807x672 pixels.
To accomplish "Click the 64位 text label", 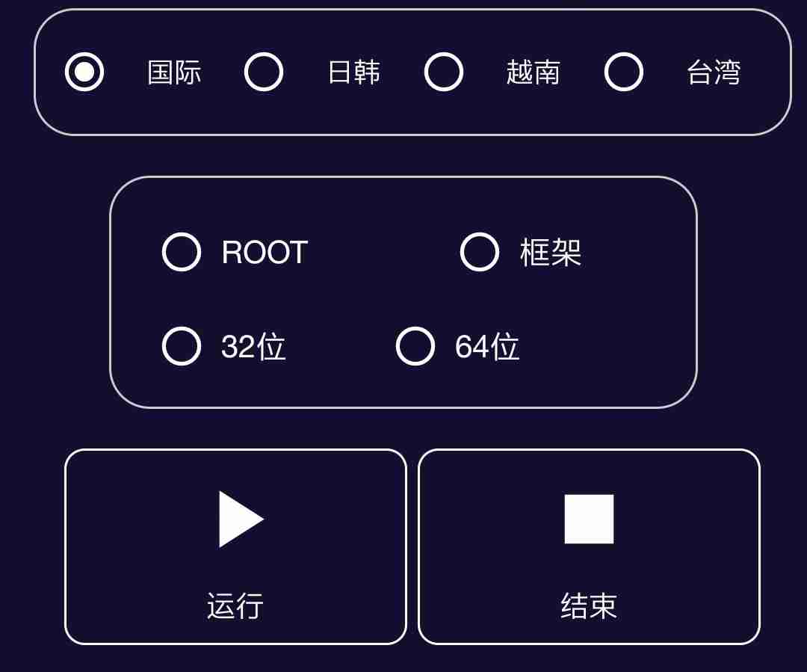I will point(487,347).
